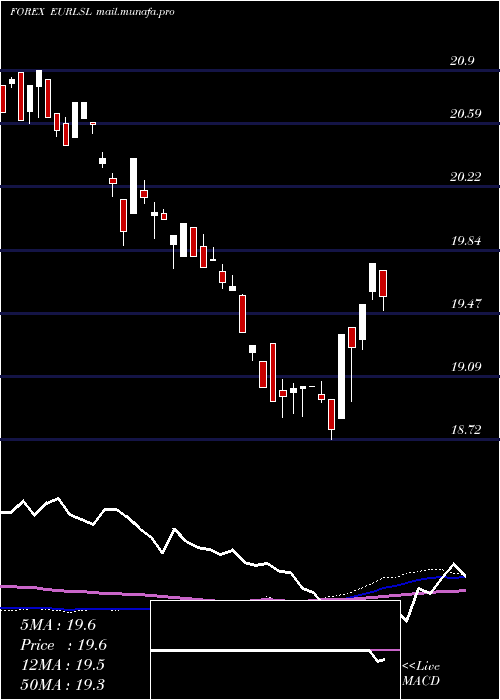Click the FOREX EURLSL chart title
The image size is (500, 700).
51,12
